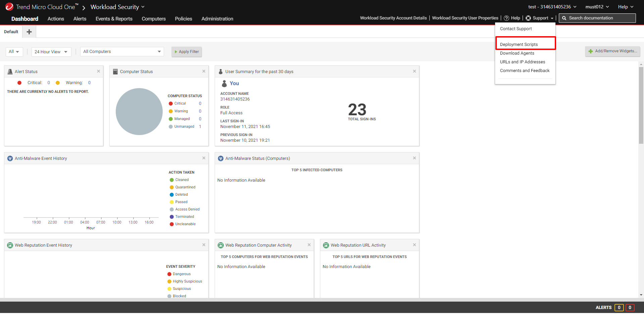Click the Web Reputation URL Activity globe icon
This screenshot has width=644, height=314.
tap(326, 245)
